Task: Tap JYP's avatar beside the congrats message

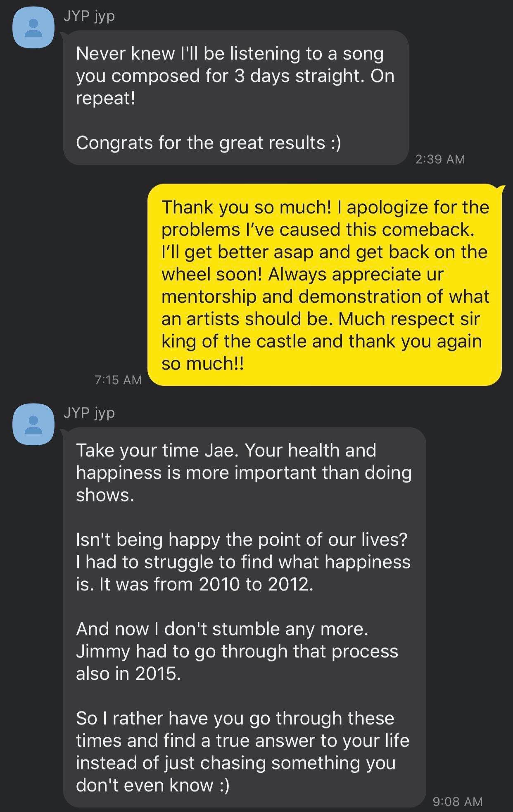Action: click(x=33, y=27)
